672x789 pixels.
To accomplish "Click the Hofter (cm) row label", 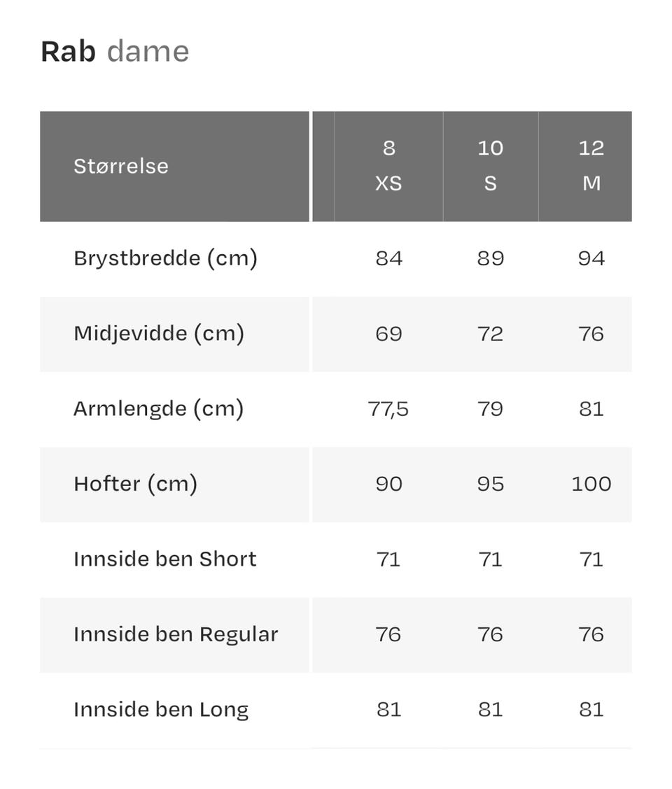I will [135, 484].
